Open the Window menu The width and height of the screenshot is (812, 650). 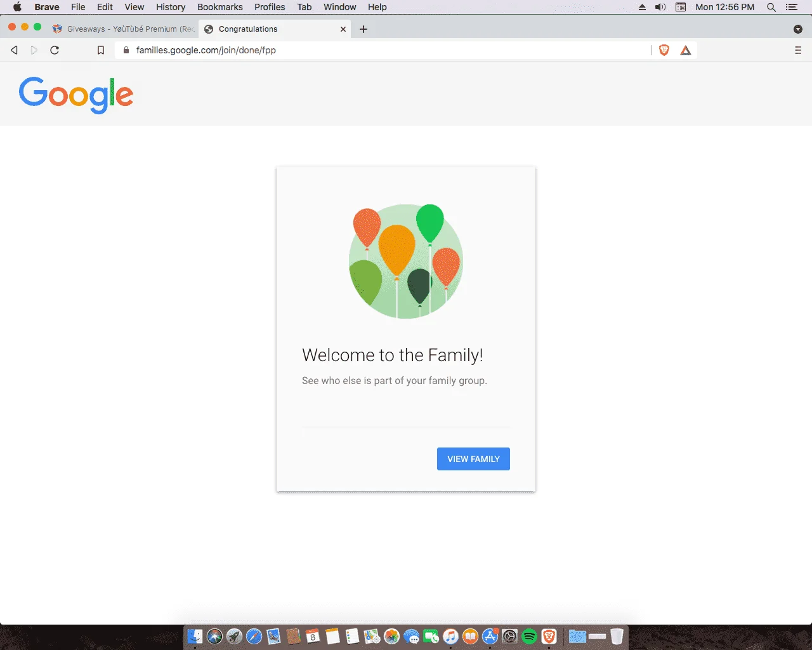pos(340,7)
